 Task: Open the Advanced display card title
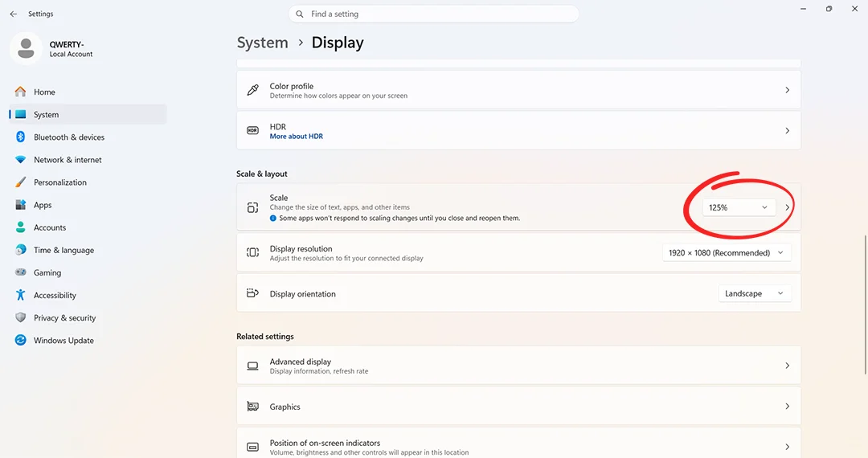pos(300,362)
